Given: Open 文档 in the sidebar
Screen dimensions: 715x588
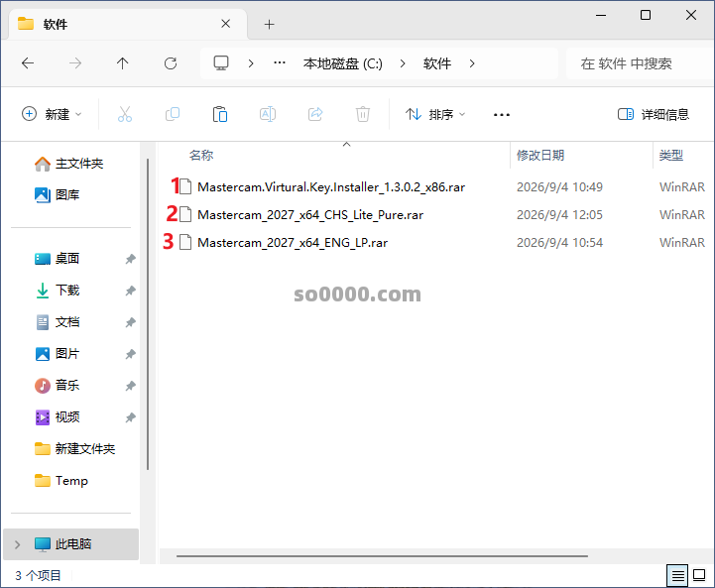Looking at the screenshot, I should tap(58, 322).
